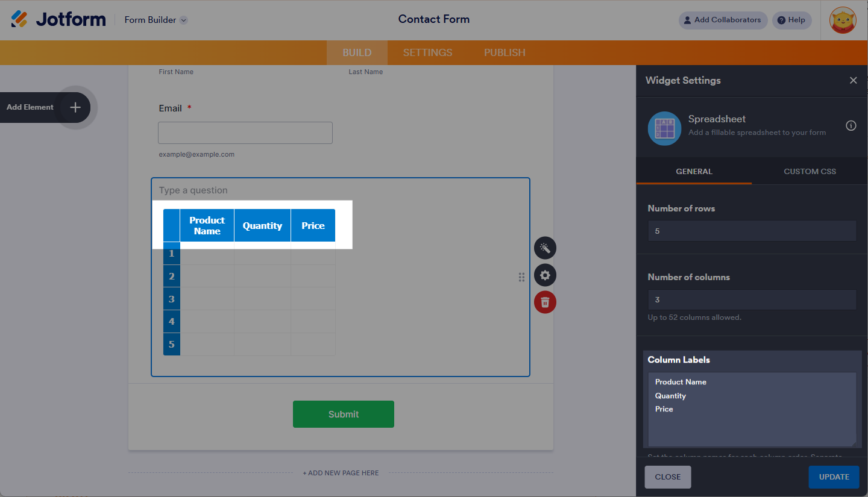Image resolution: width=868 pixels, height=497 pixels.
Task: Click the example@example.com hint text
Action: (x=197, y=154)
